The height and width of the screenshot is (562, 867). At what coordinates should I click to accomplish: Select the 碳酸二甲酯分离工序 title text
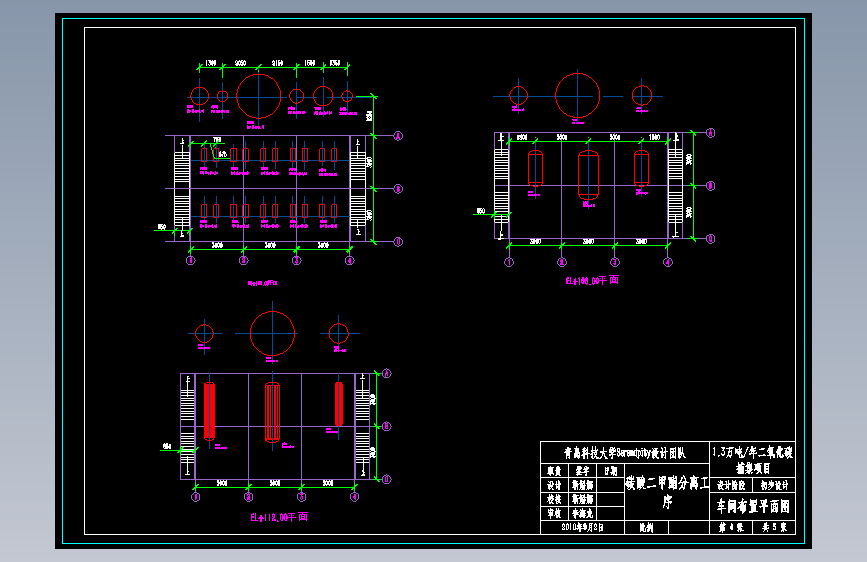[667, 492]
